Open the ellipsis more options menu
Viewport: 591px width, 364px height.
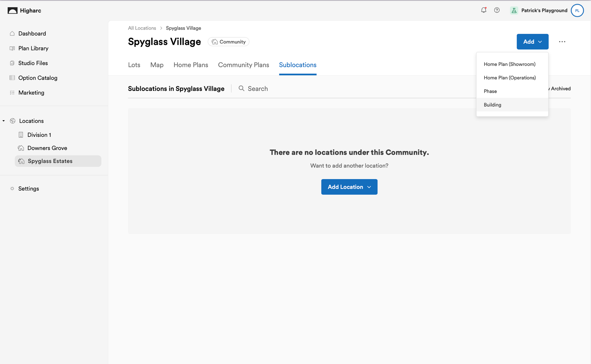pyautogui.click(x=562, y=42)
